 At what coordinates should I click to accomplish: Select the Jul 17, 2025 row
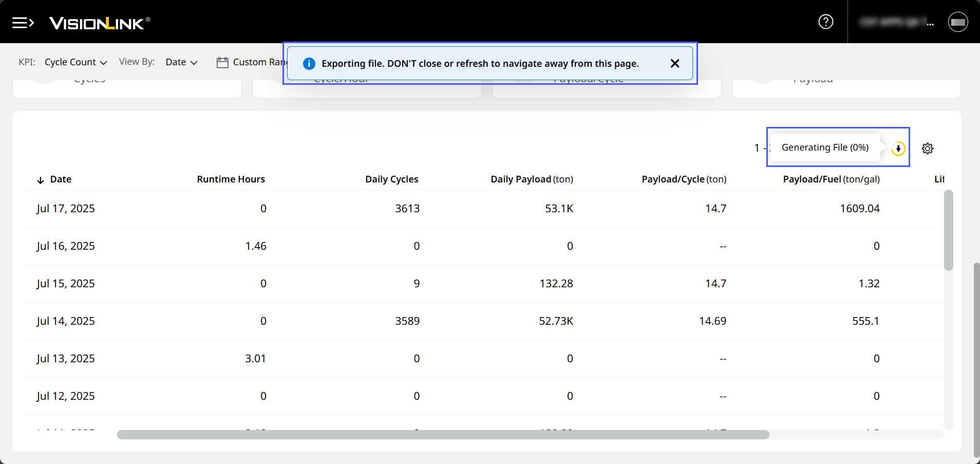coord(66,209)
